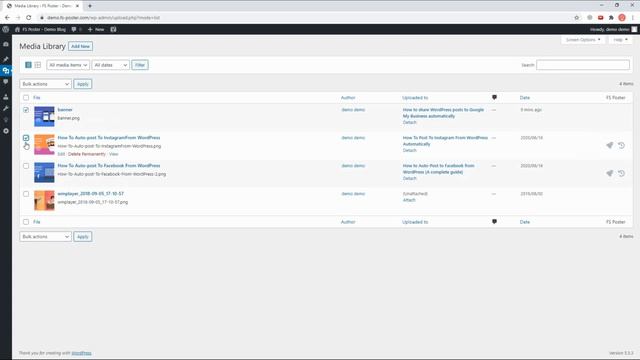
Task: Open the Posts pushpin sidebar icon
Action: coord(6,59)
